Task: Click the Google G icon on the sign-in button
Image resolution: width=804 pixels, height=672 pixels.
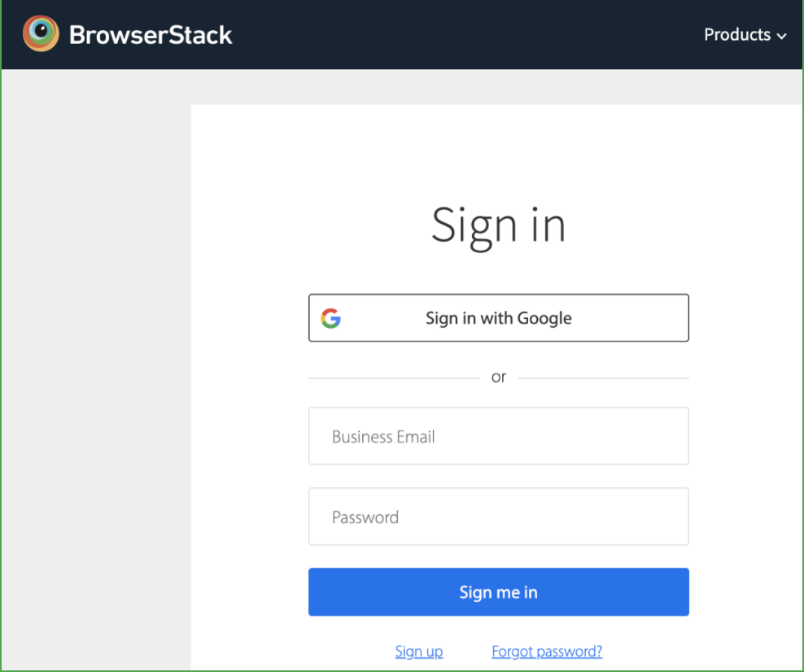Action: pos(331,318)
